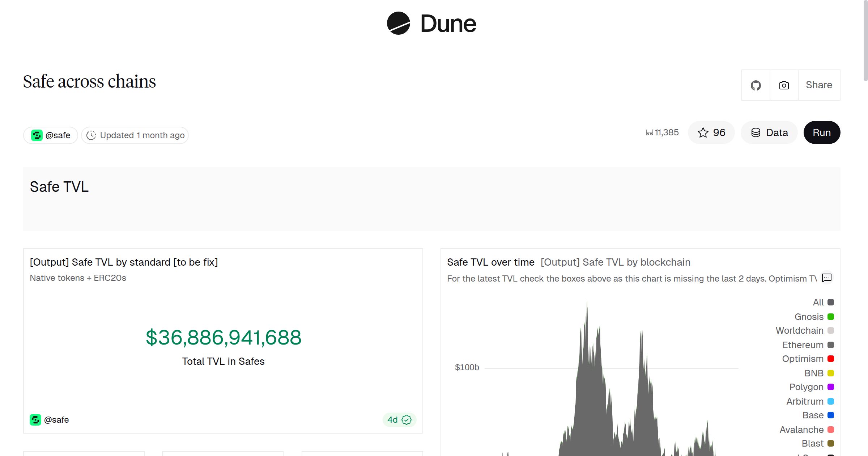Screen dimensions: 868x456
Task: Open the GitHub icon link
Action: click(x=756, y=85)
